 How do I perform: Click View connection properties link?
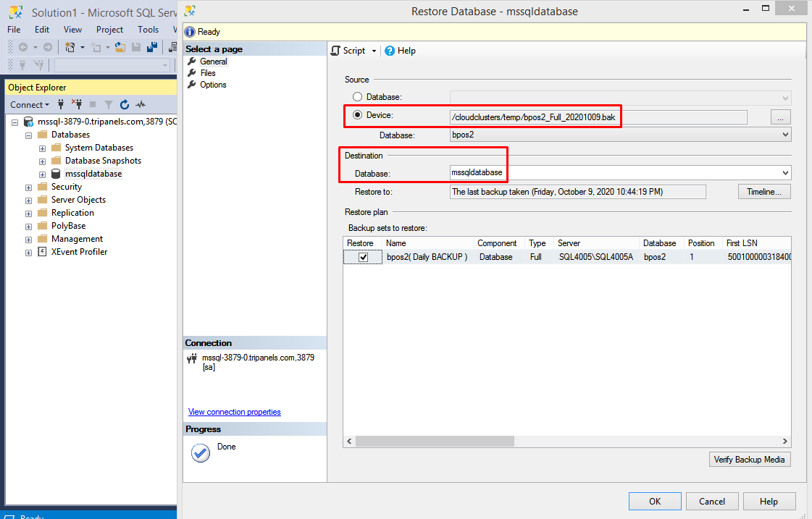coord(234,412)
